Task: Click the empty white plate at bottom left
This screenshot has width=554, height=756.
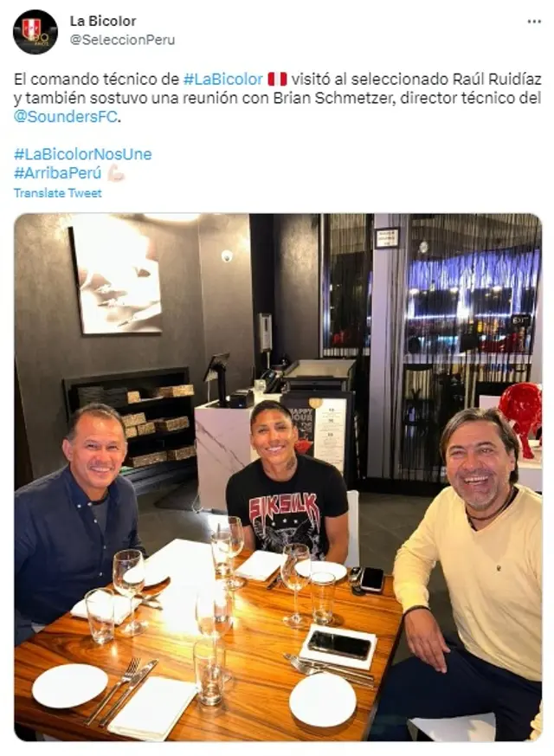Action: point(69,685)
